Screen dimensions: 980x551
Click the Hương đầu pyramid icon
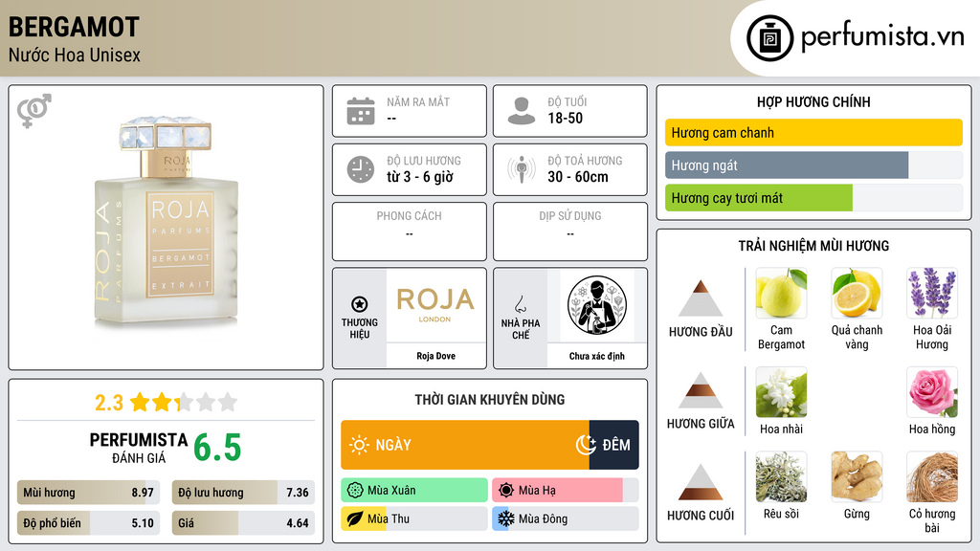tap(701, 298)
